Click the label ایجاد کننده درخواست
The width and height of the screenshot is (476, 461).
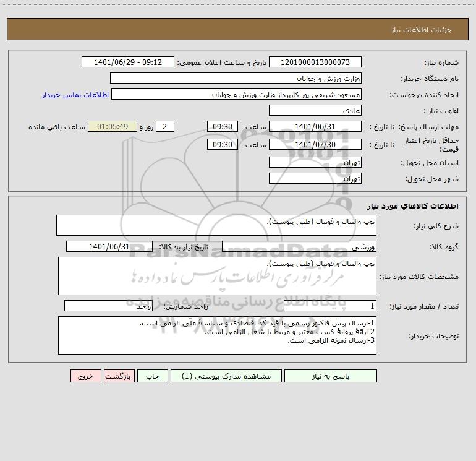pyautogui.click(x=424, y=95)
